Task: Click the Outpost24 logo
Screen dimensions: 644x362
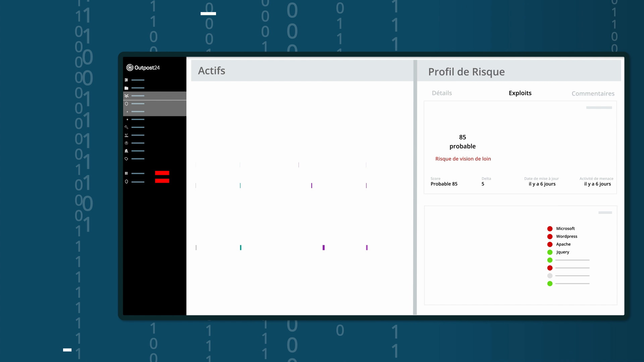Action: coord(143,68)
